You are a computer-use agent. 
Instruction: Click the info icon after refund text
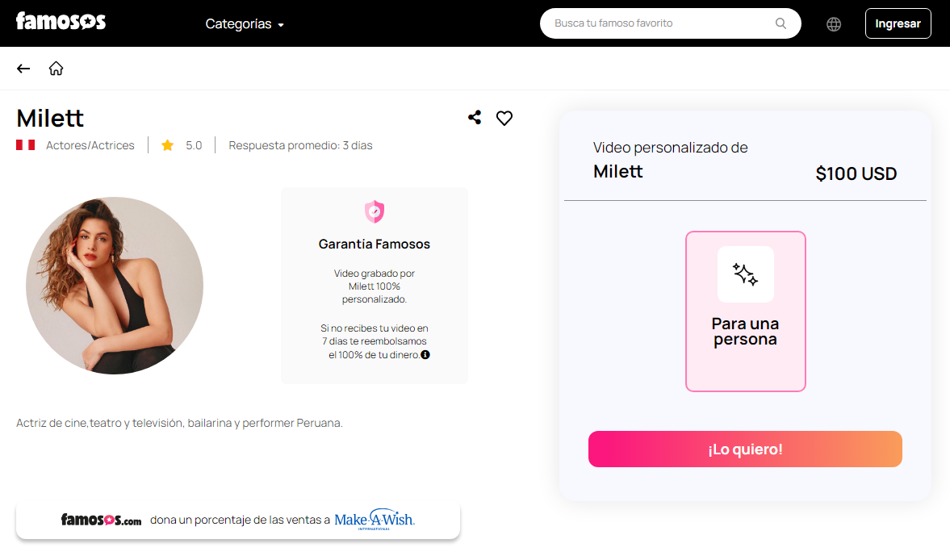425,355
